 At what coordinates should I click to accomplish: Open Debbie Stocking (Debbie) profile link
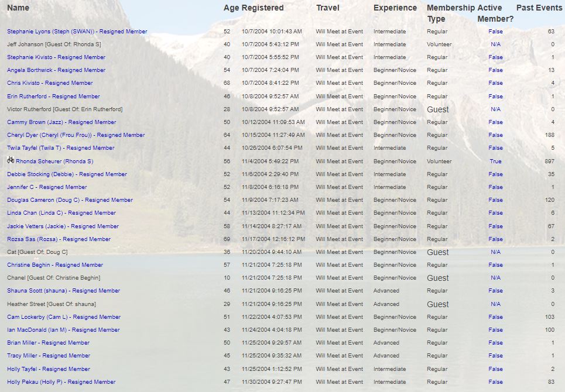67,174
